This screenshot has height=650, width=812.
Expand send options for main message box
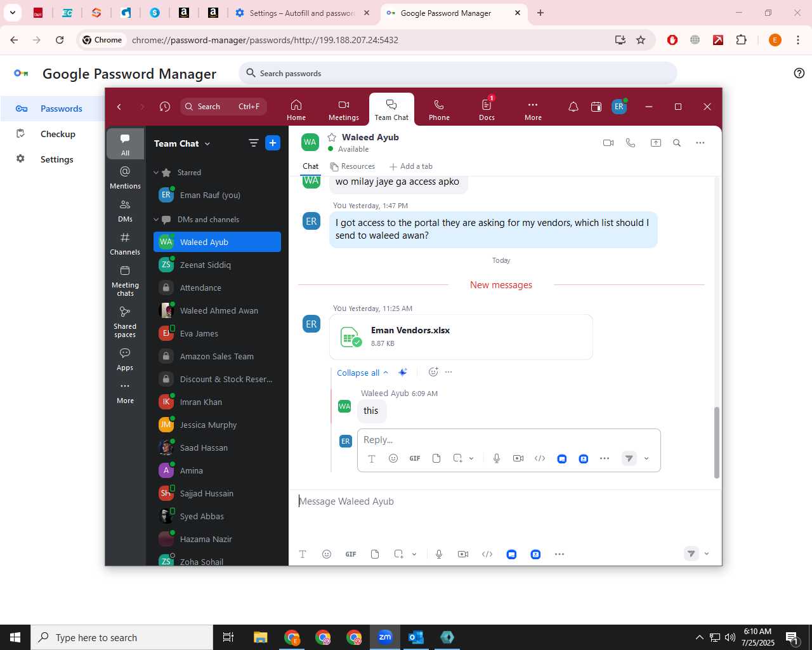[707, 554]
